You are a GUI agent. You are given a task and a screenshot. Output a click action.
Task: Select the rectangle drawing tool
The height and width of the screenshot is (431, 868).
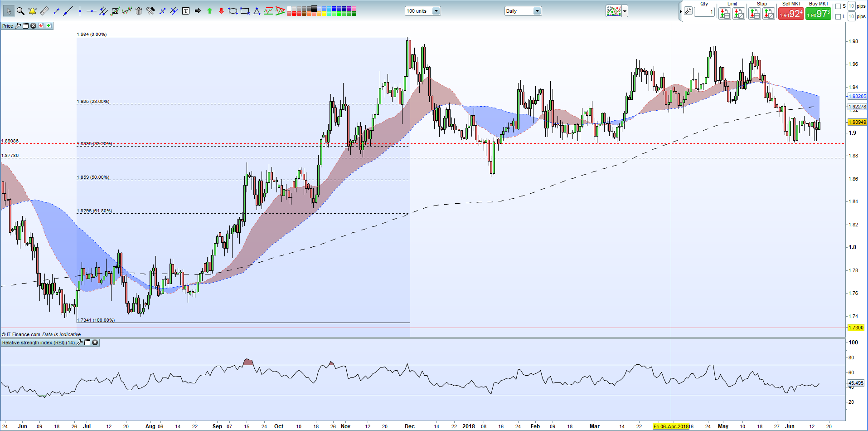click(x=245, y=11)
